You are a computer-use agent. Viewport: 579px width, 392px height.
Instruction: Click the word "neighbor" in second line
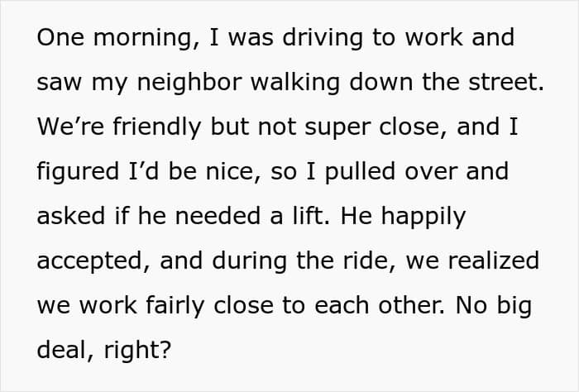(x=189, y=83)
